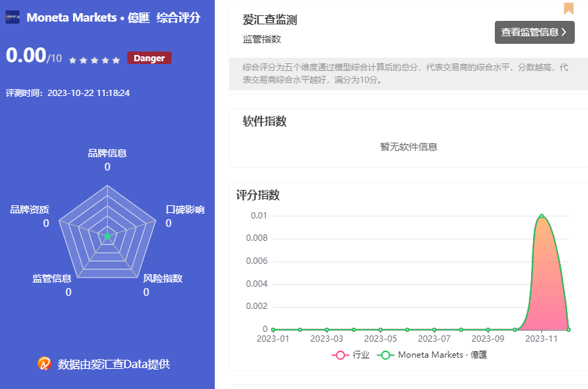This screenshot has height=389, width=588.
Task: Click the 0.00 overall score value
Action: coord(26,55)
